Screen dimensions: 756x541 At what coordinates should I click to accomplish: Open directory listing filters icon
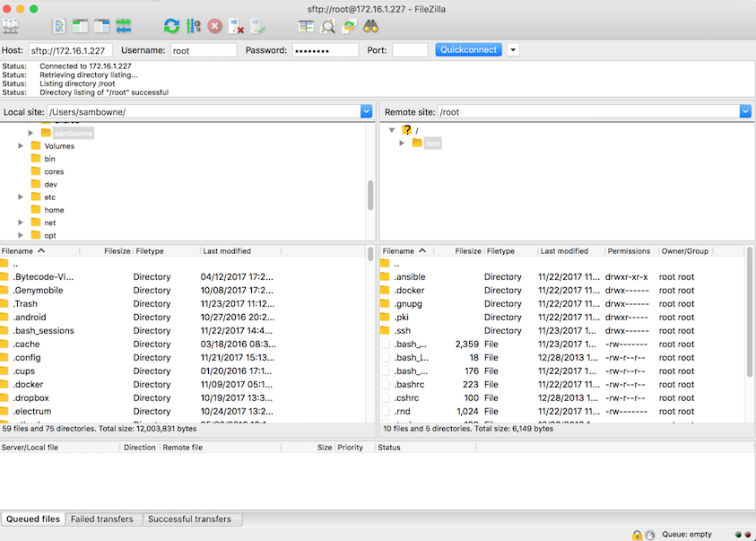(x=306, y=26)
